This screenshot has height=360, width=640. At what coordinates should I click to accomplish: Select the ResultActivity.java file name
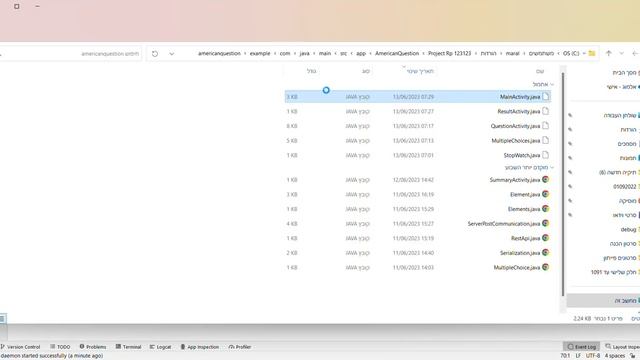[x=518, y=111]
